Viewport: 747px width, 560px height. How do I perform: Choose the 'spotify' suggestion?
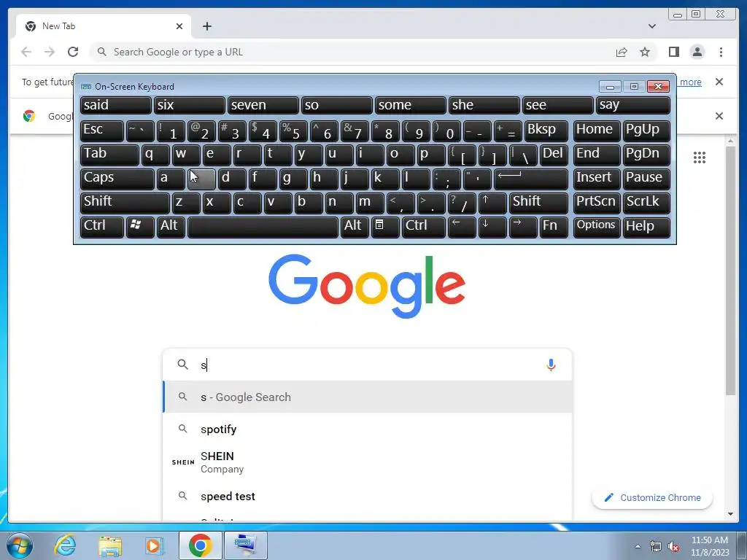[x=367, y=429]
